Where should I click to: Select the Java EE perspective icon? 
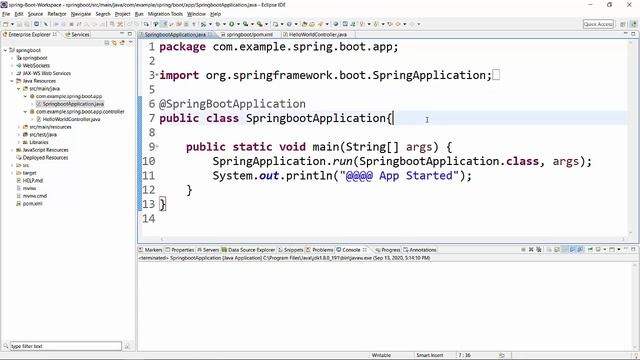coord(634,24)
